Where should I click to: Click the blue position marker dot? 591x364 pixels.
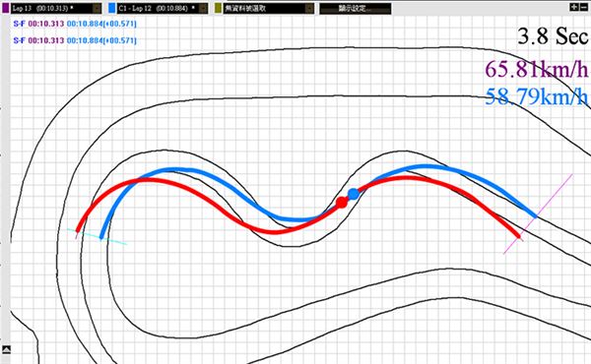pos(354,194)
